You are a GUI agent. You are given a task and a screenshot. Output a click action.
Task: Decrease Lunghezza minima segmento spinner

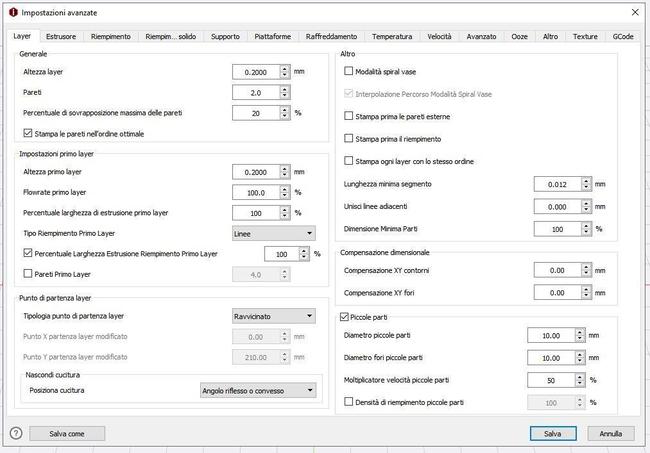point(586,188)
